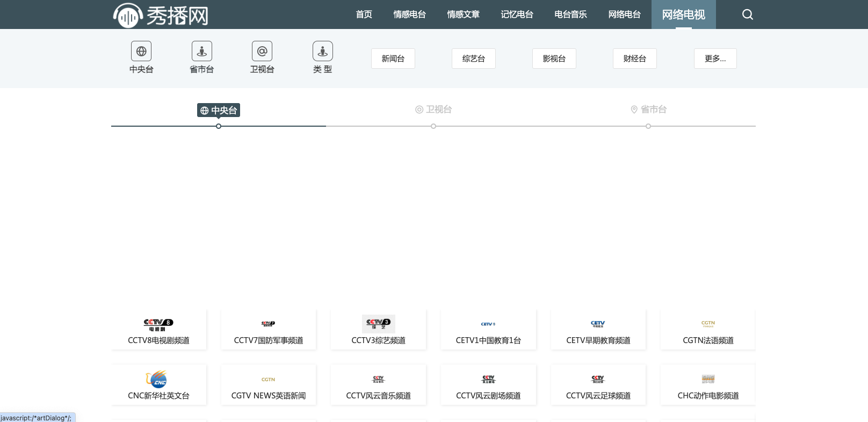This screenshot has width=868, height=422.
Task: Open CGTN法语频道 logo
Action: [x=708, y=324]
